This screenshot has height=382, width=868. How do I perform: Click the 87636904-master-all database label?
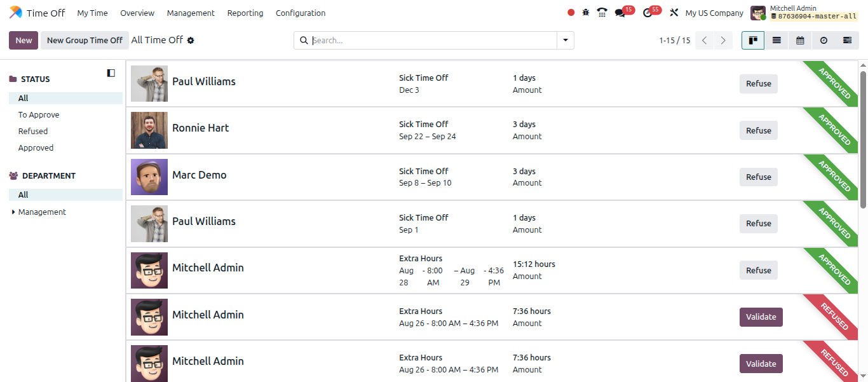pyautogui.click(x=813, y=17)
